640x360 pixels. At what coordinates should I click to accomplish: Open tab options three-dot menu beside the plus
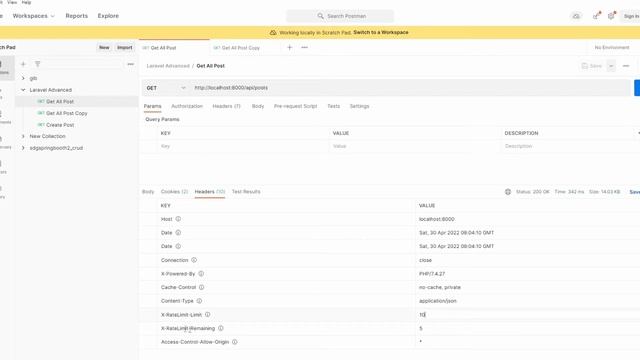304,47
